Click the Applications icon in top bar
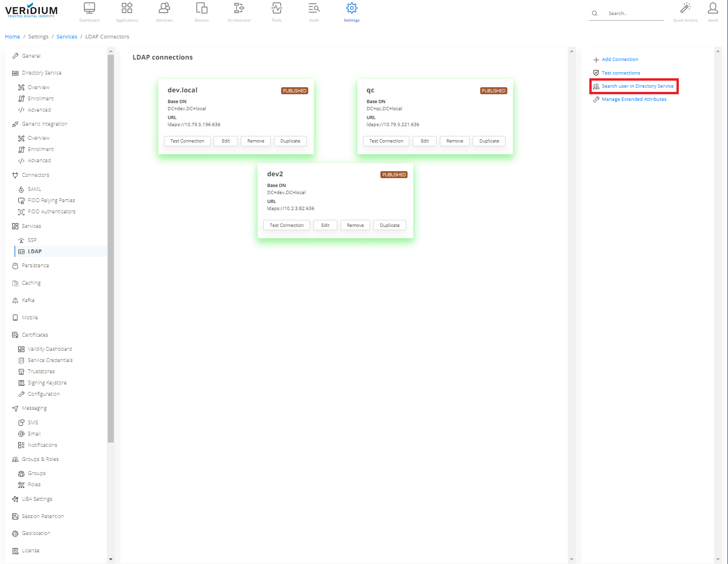The image size is (728, 564). coord(126,8)
